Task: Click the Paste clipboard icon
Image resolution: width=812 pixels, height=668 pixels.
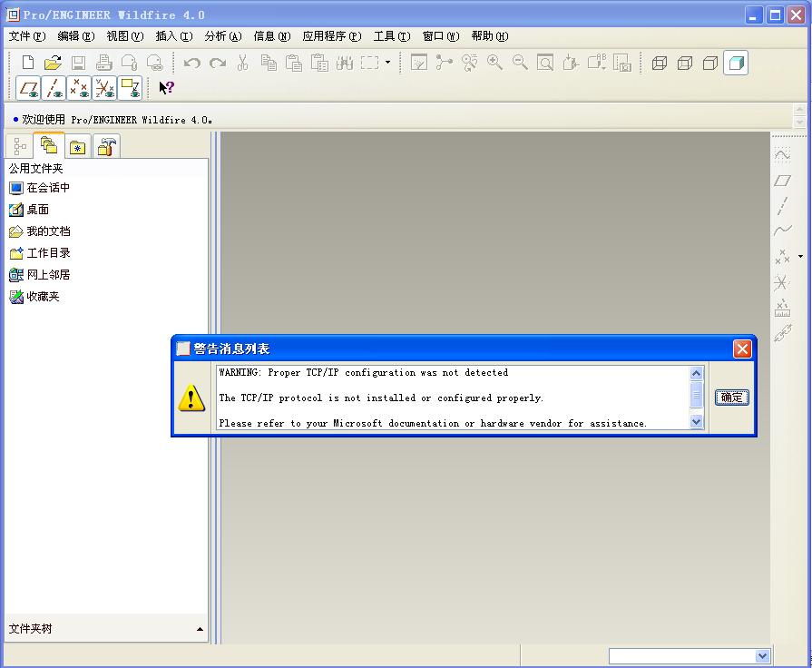Action: tap(294, 63)
